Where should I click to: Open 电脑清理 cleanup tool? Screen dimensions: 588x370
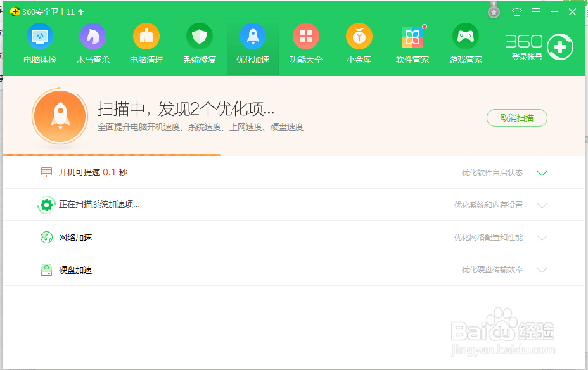point(146,42)
